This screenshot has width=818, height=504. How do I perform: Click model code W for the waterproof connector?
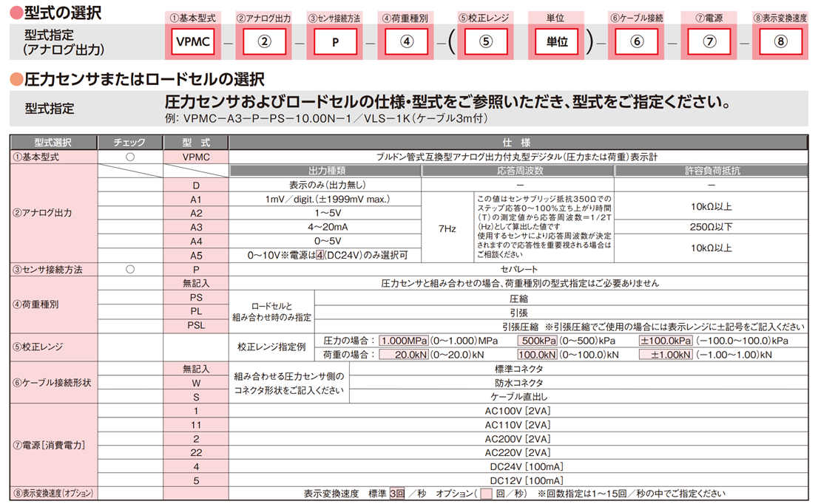(196, 383)
